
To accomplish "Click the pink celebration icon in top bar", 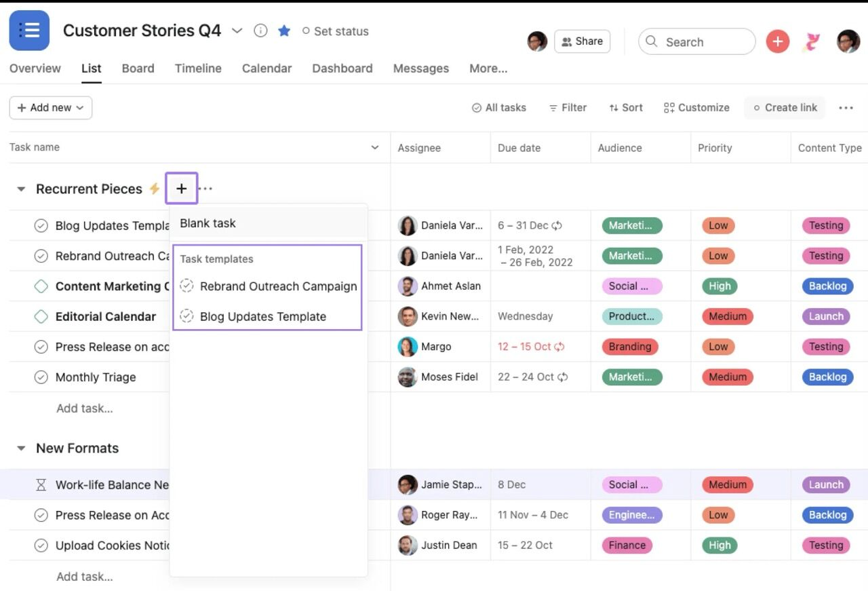I will coord(812,41).
